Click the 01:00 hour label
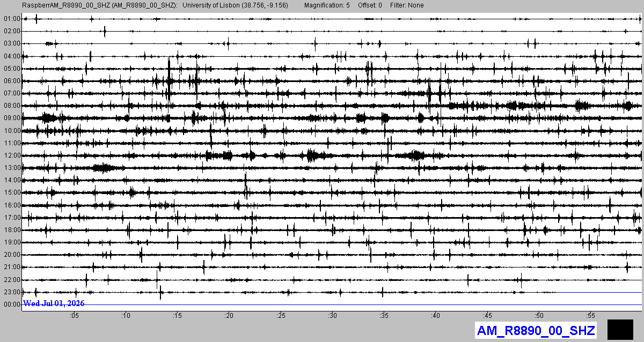644x342 pixels. coord(12,19)
